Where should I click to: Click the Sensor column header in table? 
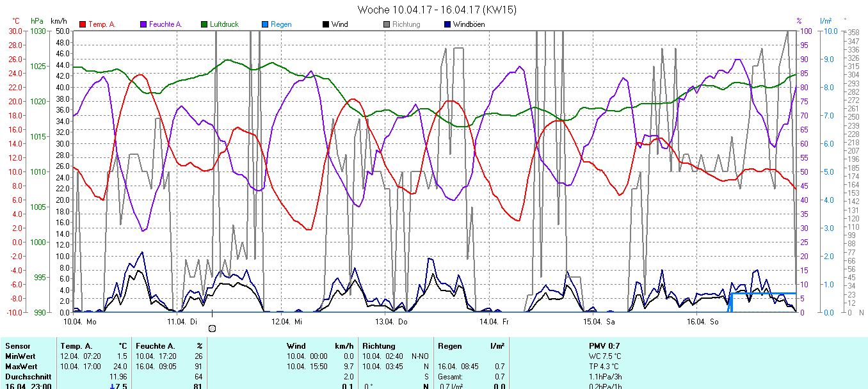click(17, 346)
